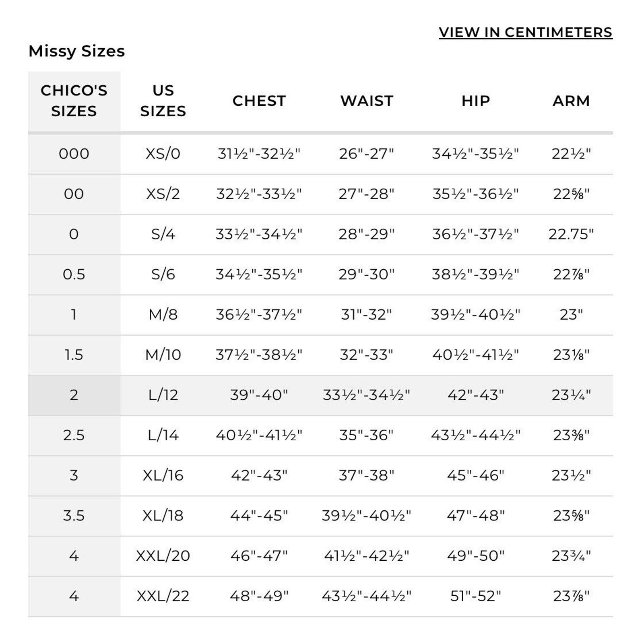Click the Arm column header
The image size is (644, 644).
click(571, 101)
